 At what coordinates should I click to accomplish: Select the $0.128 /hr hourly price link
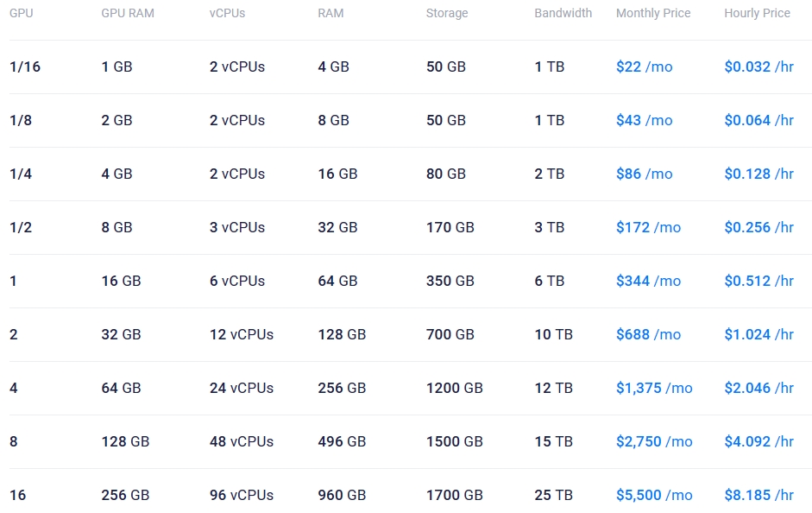click(758, 174)
